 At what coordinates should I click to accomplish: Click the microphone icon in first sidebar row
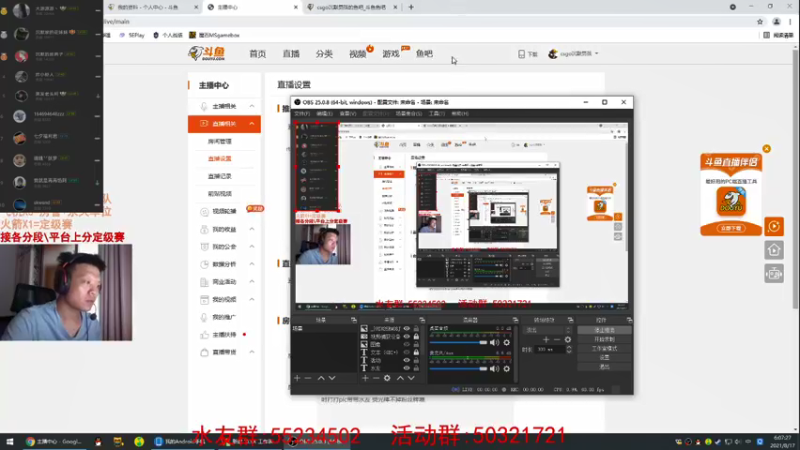(x=204, y=106)
